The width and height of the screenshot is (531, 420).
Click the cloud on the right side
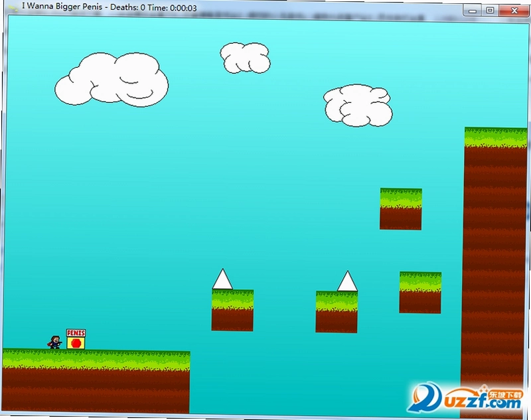pos(358,105)
